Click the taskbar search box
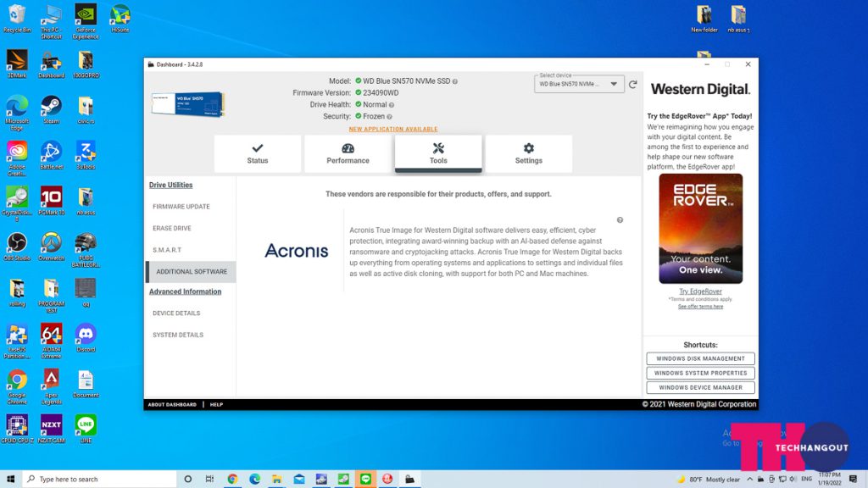 (100, 480)
